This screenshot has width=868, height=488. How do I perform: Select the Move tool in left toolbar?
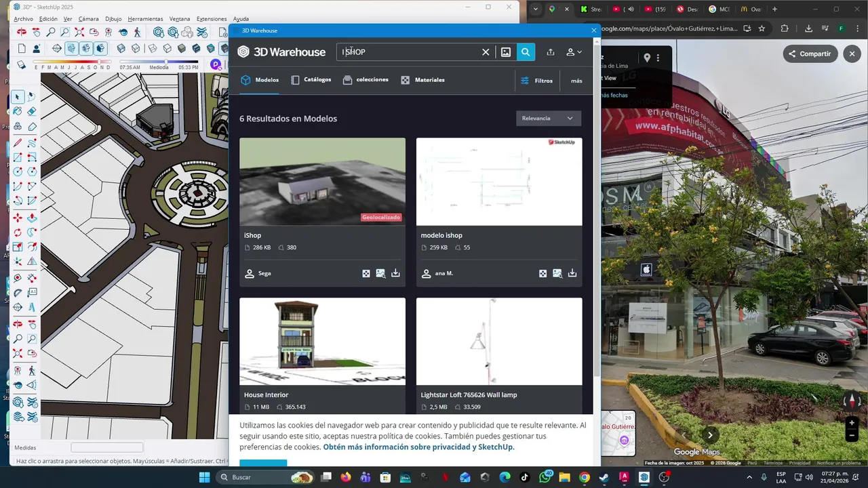point(18,218)
